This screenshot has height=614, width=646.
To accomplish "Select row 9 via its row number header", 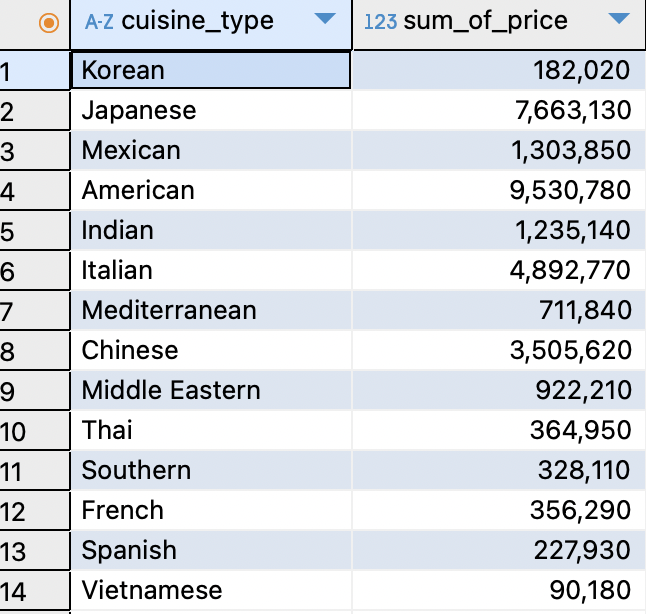I will 35,390.
